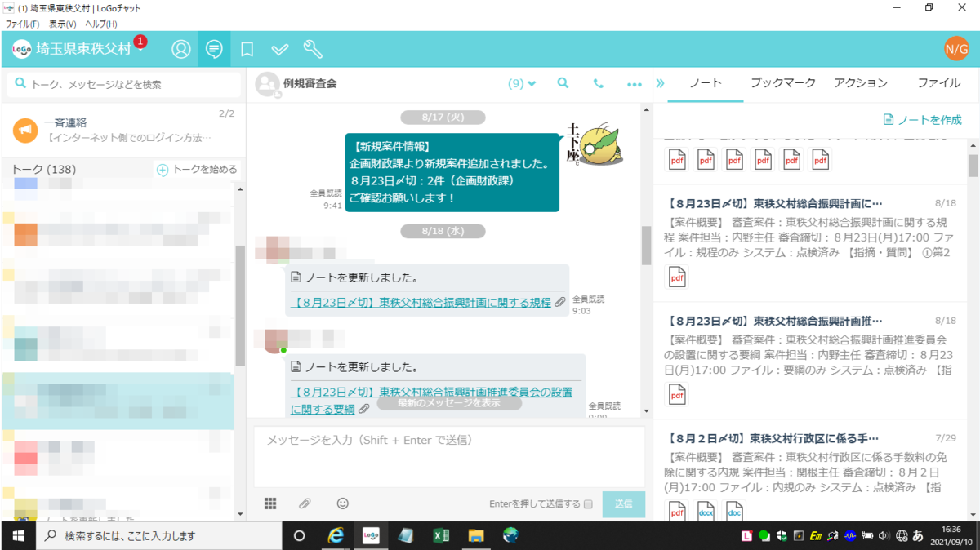Click the IME あ indicator in tray

tap(918, 536)
